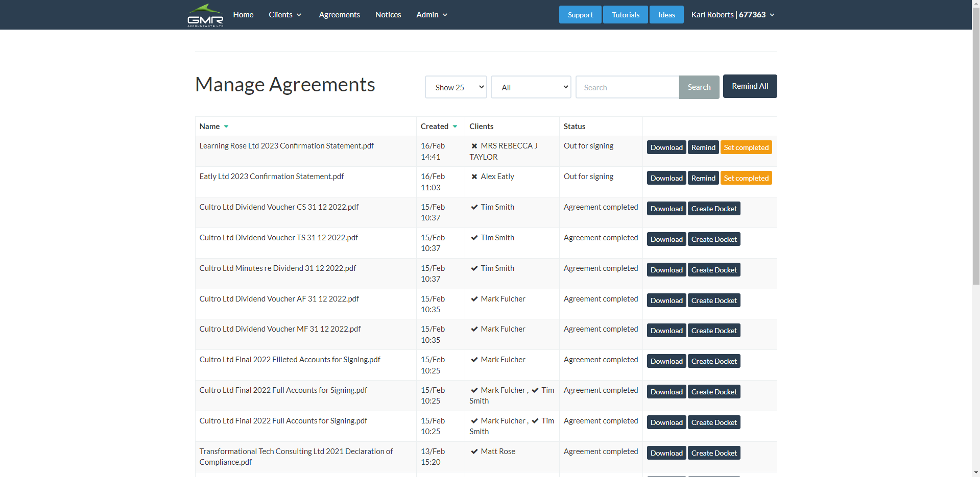Download Cultro Dividend Voucher MF pdf
This screenshot has width=980, height=477.
pos(666,331)
